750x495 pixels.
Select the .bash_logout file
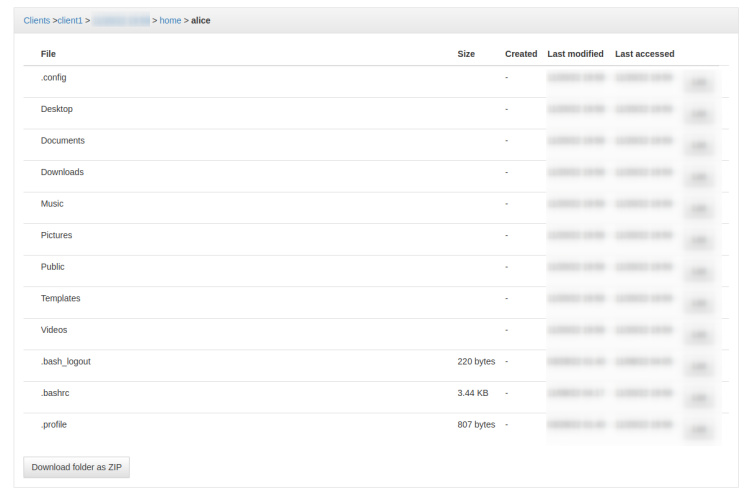click(x=66, y=361)
